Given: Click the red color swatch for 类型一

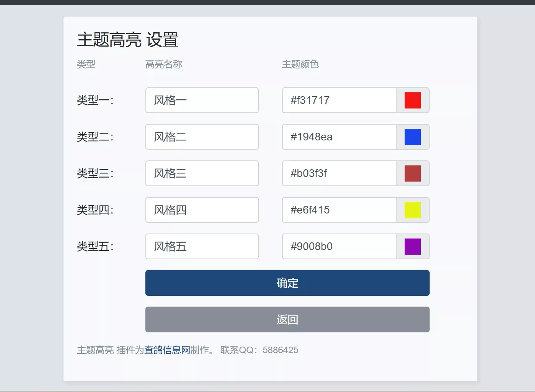Looking at the screenshot, I should (x=413, y=100).
